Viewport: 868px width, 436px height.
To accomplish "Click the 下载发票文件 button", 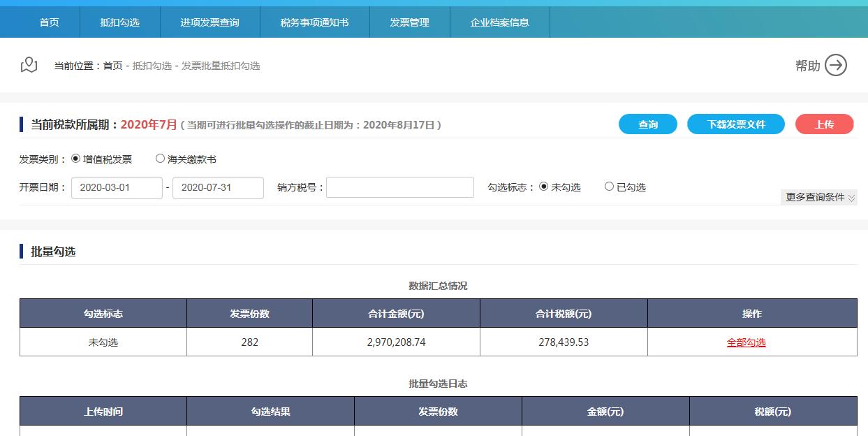I will tap(735, 124).
